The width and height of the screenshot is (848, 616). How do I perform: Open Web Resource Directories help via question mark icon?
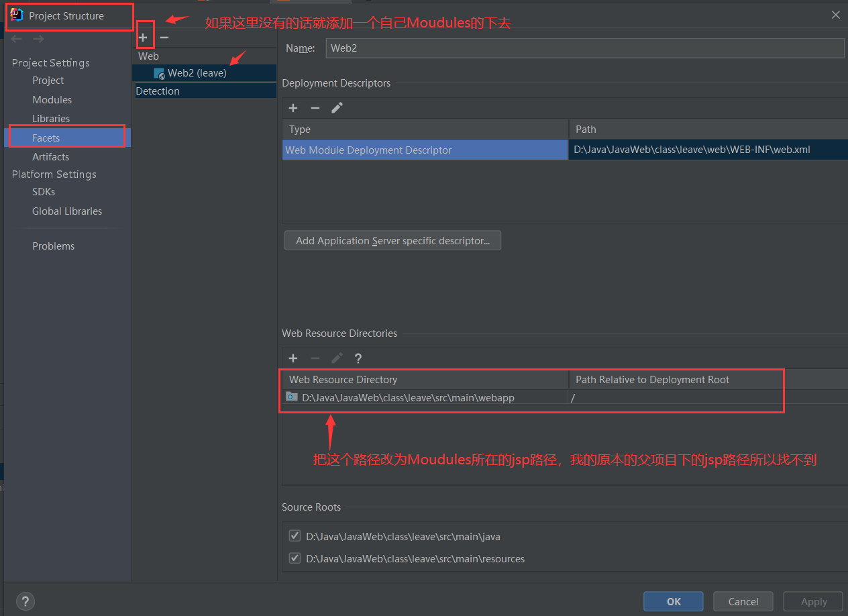point(358,358)
